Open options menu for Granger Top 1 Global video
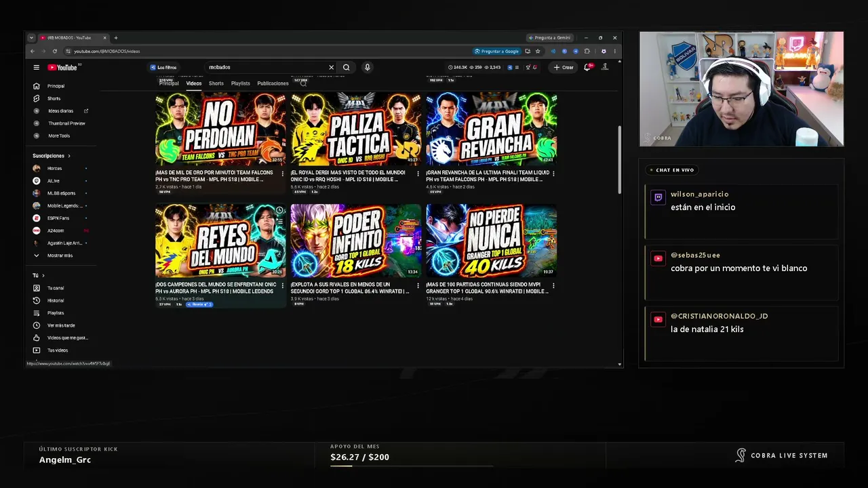 (x=553, y=285)
